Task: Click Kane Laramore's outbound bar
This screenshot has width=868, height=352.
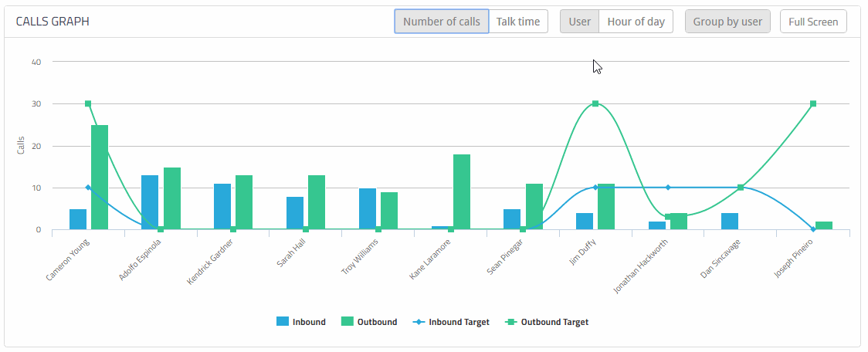Action: pos(462,192)
